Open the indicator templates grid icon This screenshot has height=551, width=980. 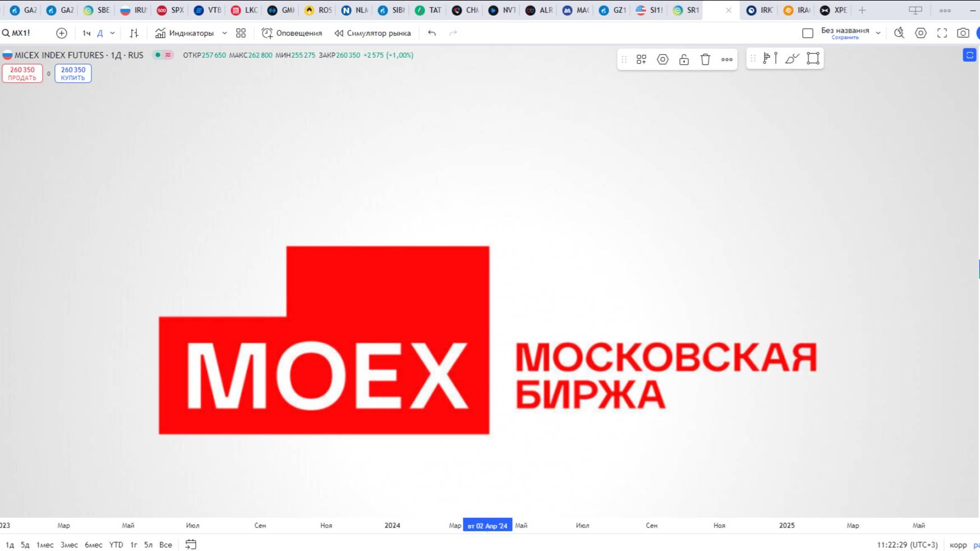click(x=241, y=33)
